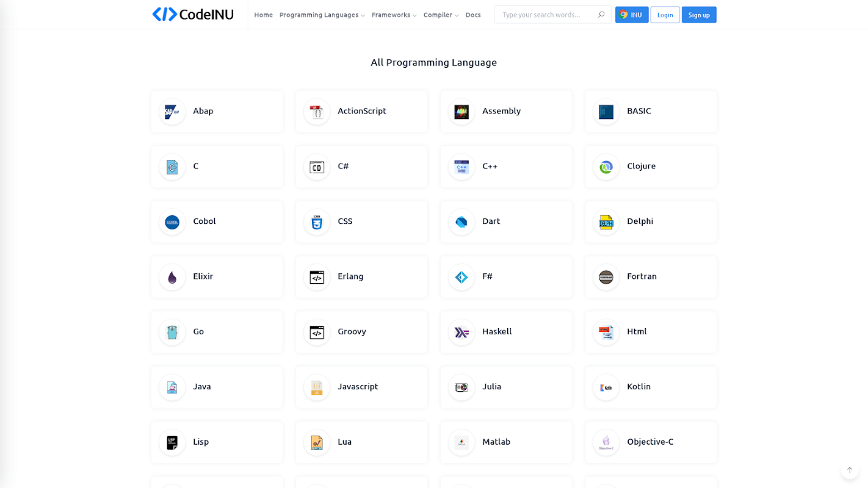Click the Matlab logo icon

[x=461, y=443]
